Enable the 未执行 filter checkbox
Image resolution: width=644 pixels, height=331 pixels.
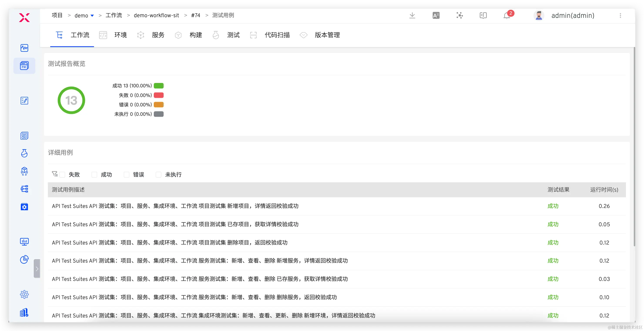(159, 175)
